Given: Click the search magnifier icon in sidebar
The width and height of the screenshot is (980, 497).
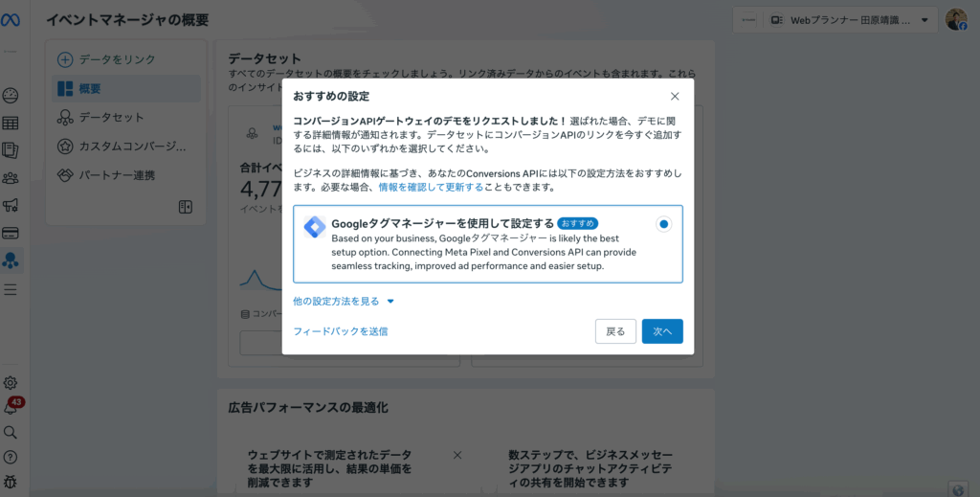Looking at the screenshot, I should (x=11, y=432).
